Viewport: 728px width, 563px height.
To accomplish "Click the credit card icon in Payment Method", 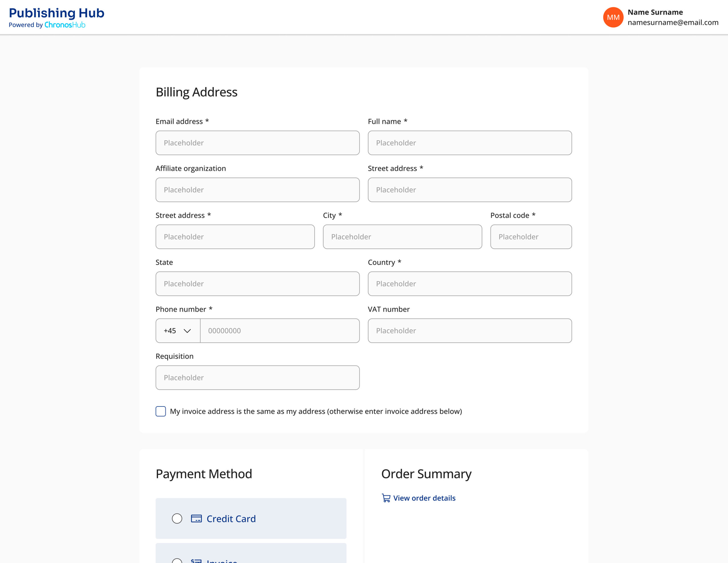I will pos(197,519).
